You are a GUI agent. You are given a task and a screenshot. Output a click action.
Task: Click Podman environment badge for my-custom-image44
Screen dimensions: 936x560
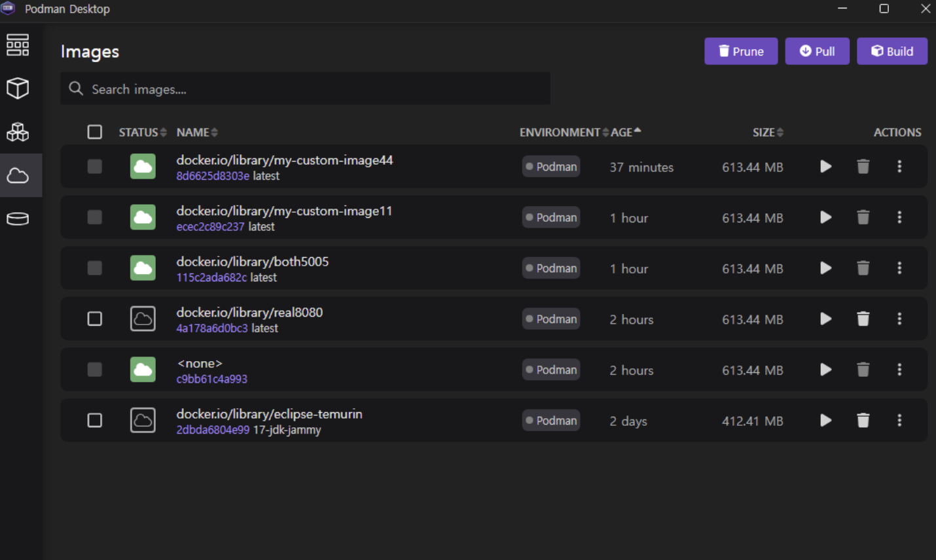(551, 167)
